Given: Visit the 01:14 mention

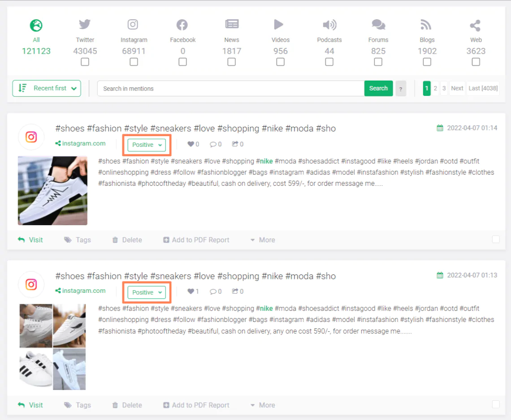Looking at the screenshot, I should click(30, 240).
